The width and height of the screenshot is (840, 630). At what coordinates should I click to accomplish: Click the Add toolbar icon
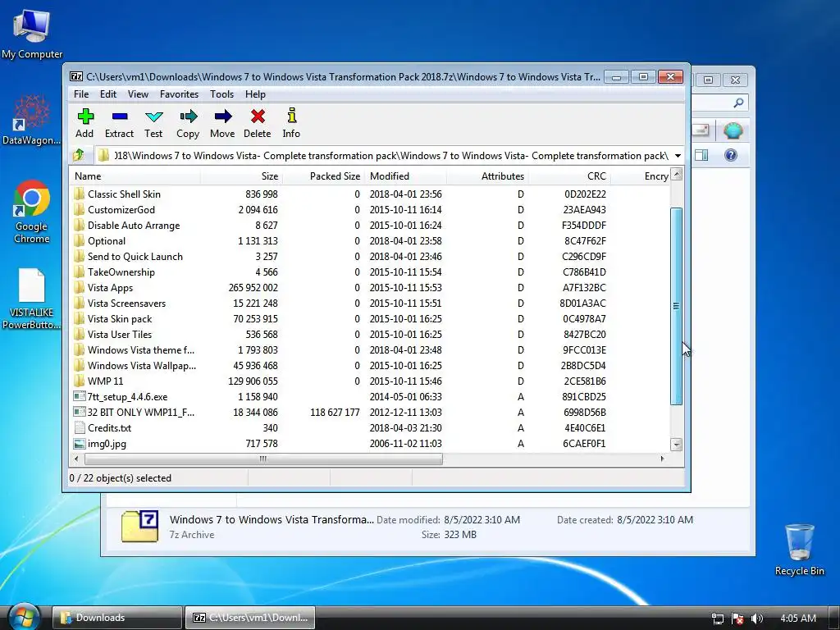[x=85, y=116]
